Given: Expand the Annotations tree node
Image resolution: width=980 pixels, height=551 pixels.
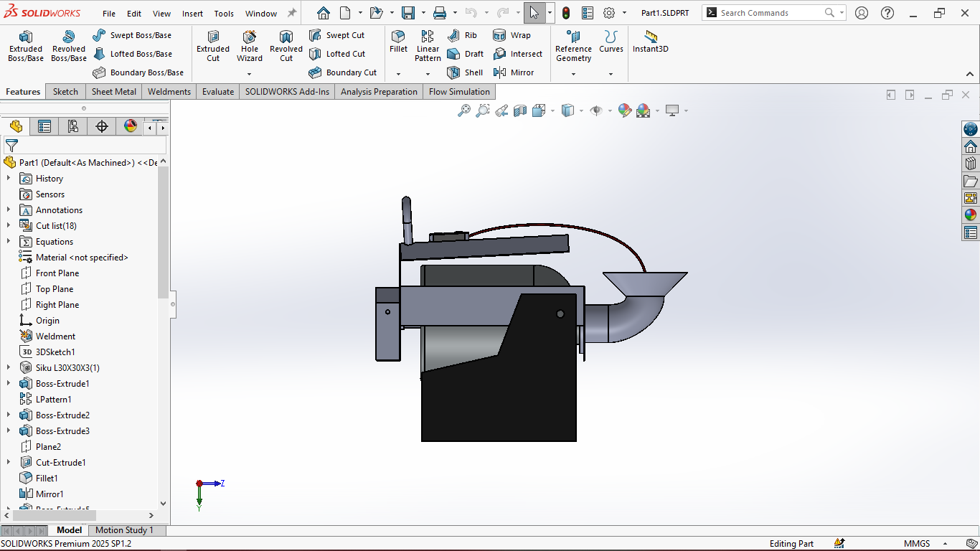Looking at the screenshot, I should (x=9, y=210).
